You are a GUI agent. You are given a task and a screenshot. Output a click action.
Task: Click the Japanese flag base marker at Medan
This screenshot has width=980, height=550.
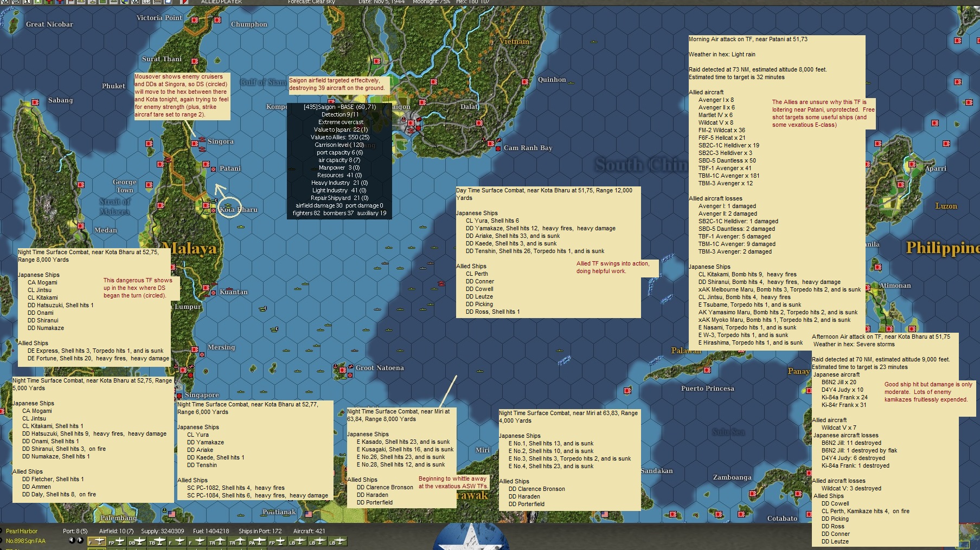tap(81, 226)
